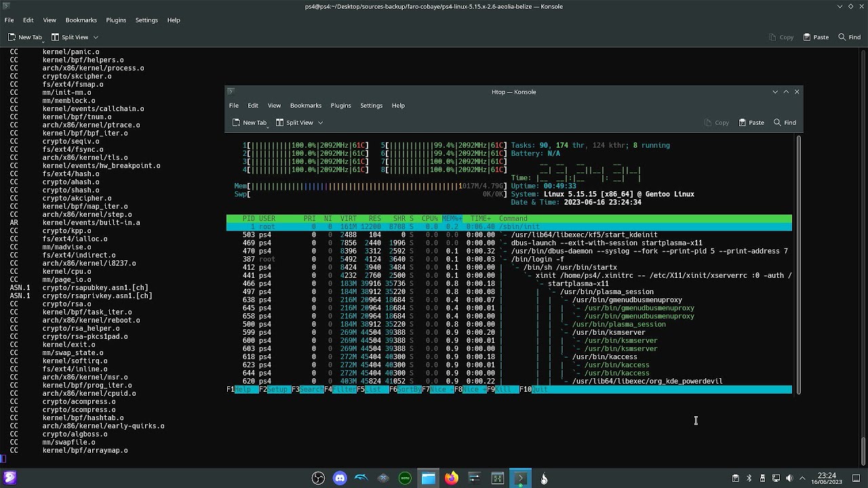868x488 pixels.
Task: Open View menu in Htop Konsole window
Action: [274, 106]
